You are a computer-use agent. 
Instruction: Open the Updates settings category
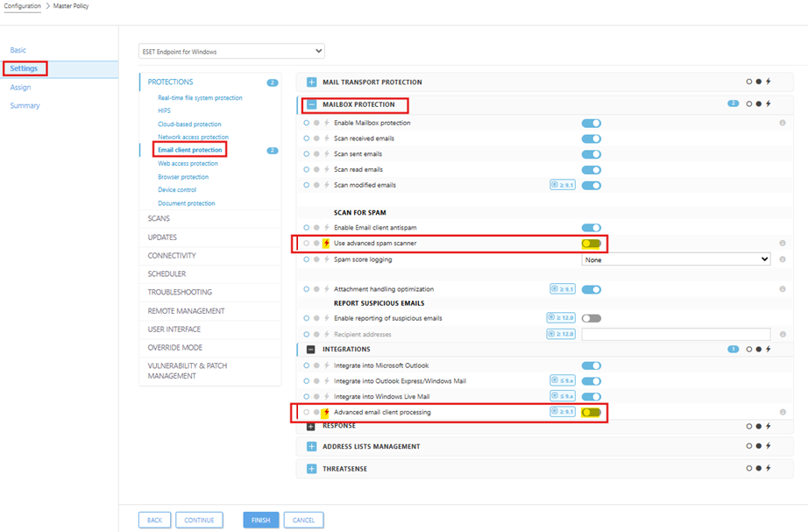click(162, 238)
